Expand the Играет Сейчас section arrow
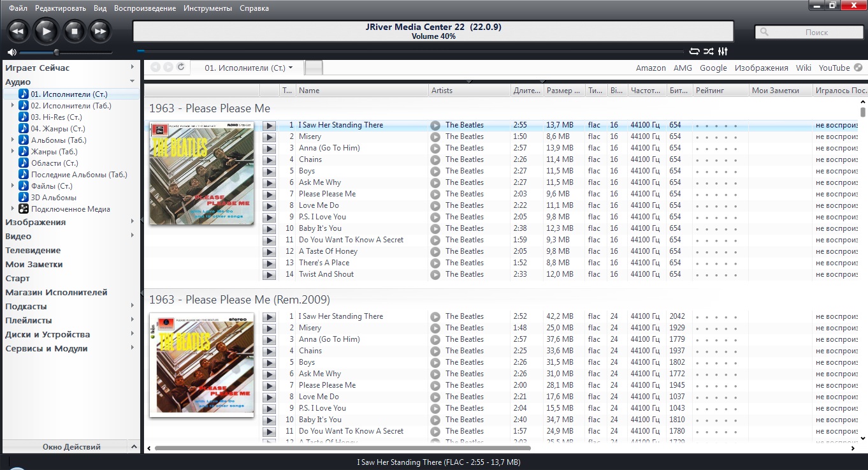868x470 pixels. pyautogui.click(x=133, y=68)
